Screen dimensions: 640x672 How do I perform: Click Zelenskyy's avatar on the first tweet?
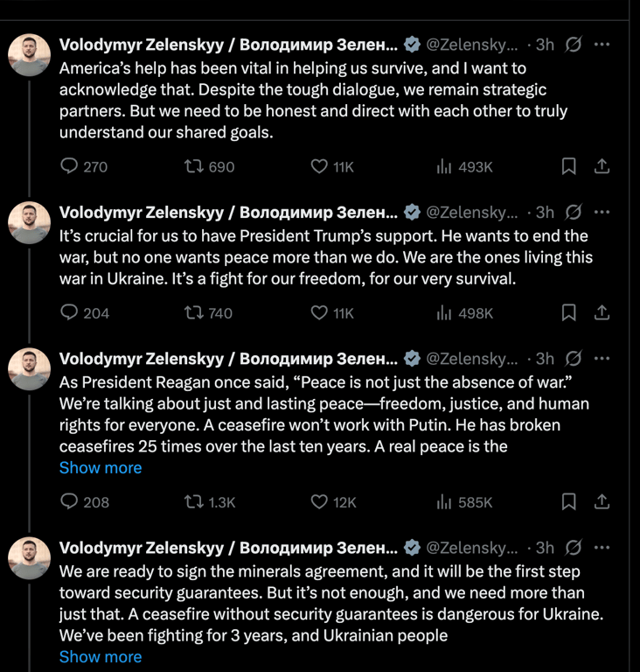(30, 55)
